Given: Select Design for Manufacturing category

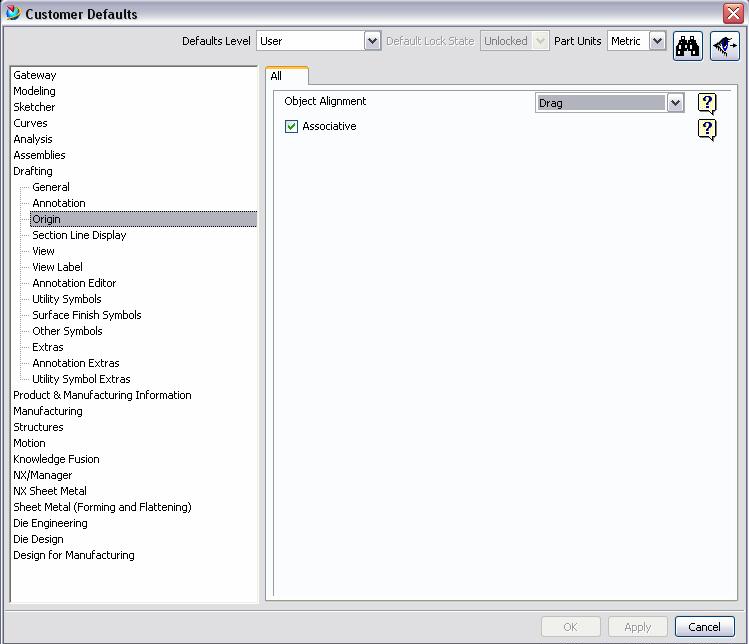Looking at the screenshot, I should [x=74, y=555].
